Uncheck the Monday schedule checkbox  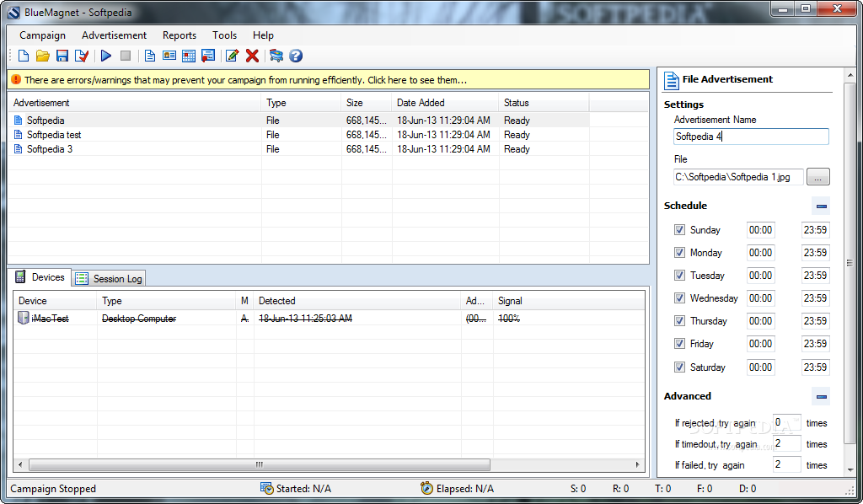[x=679, y=253]
